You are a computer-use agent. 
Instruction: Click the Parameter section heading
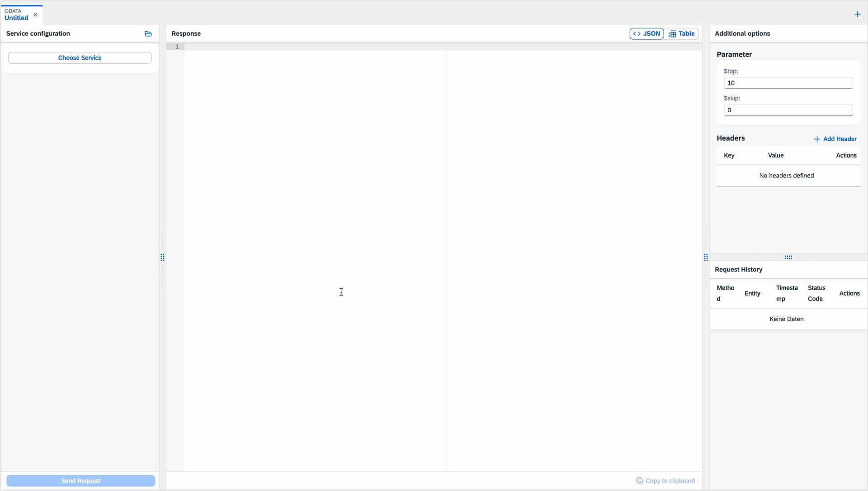coord(734,55)
